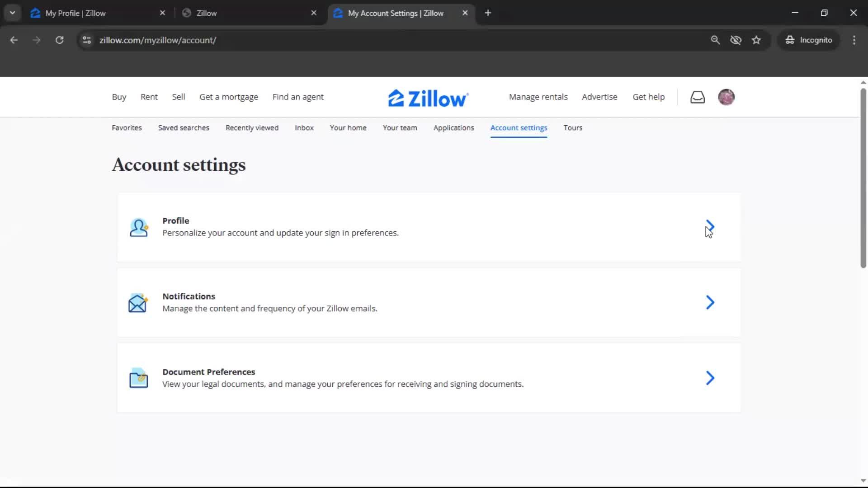Open the browser search magnifier icon

click(x=716, y=40)
